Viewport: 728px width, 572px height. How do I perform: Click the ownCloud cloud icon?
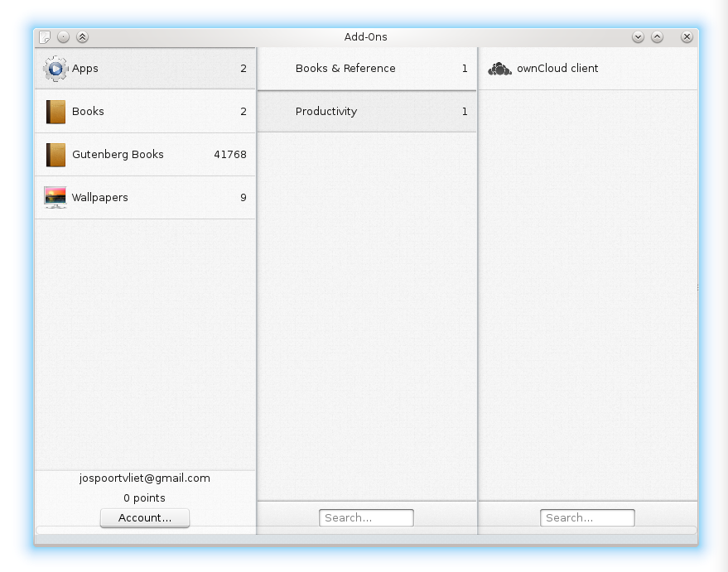pyautogui.click(x=499, y=69)
